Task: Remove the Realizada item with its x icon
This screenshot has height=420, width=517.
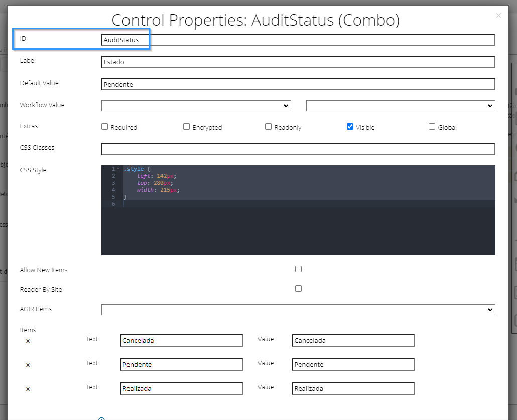Action: (28, 389)
